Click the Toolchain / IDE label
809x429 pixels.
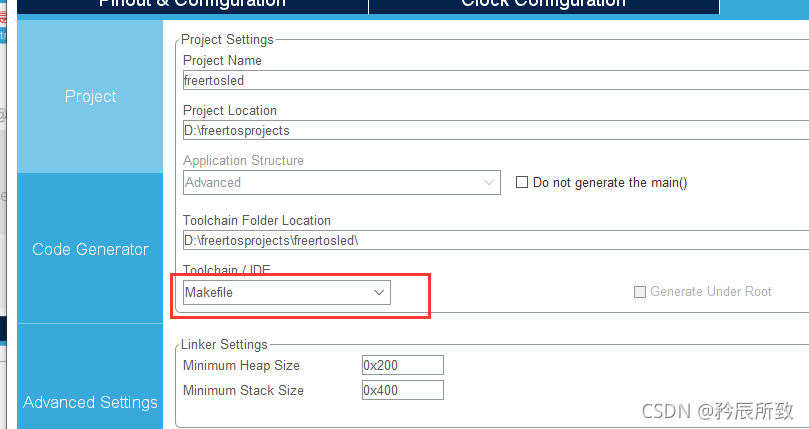point(226,270)
